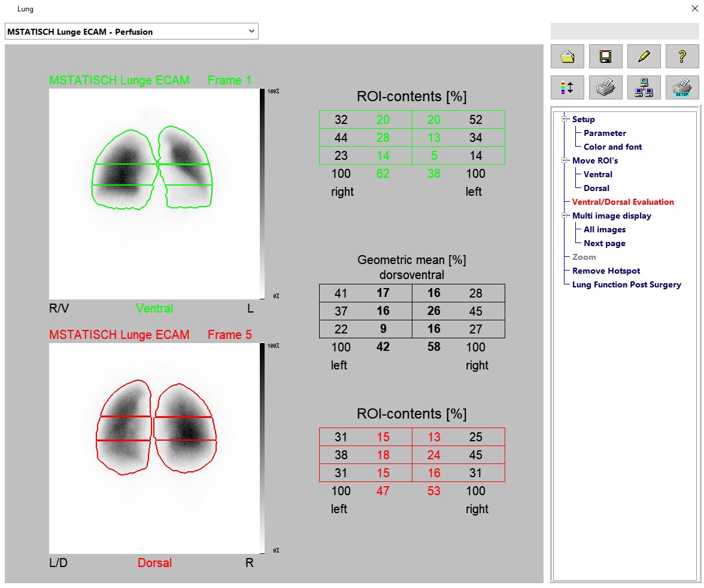Image resolution: width=704 pixels, height=588 pixels.
Task: Collapse the Move ROI's tree node
Action: coord(564,160)
